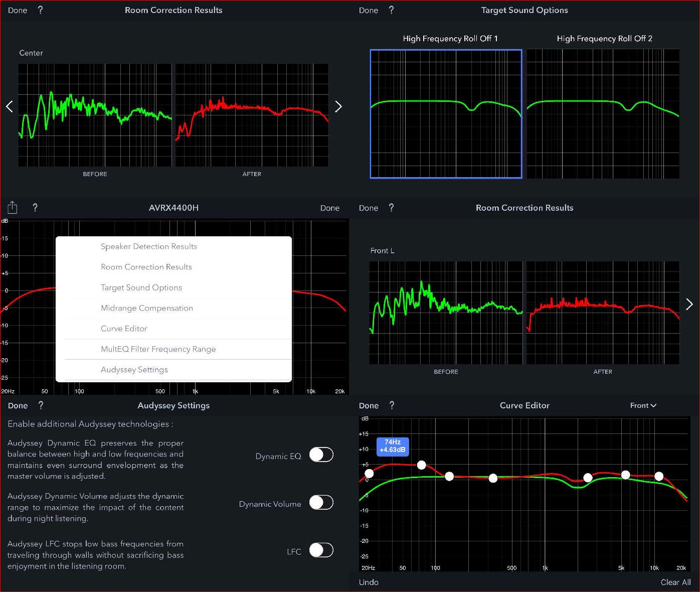The width and height of the screenshot is (700, 592).
Task: Tap Done in the AVRX4400H panel
Action: point(330,208)
